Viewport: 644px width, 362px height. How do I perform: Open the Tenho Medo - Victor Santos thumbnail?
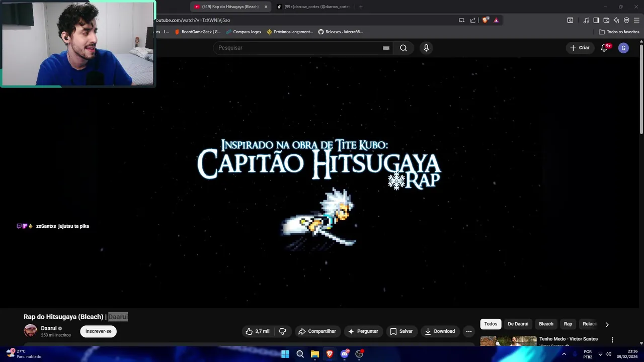(508, 341)
